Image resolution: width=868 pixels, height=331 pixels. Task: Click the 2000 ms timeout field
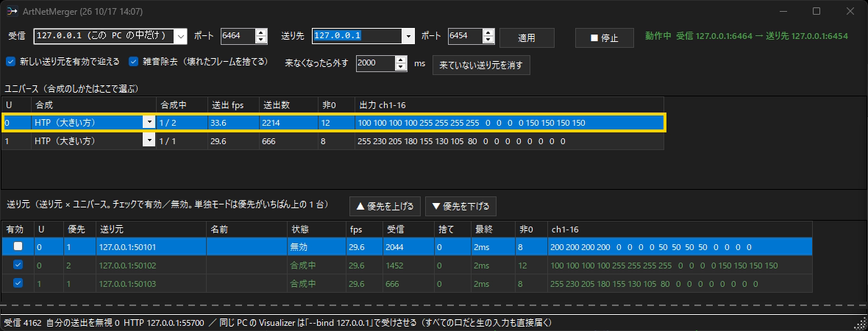click(375, 63)
